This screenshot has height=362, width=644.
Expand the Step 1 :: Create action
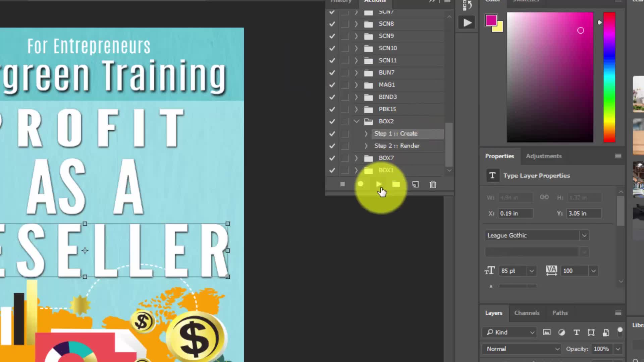[366, 133]
